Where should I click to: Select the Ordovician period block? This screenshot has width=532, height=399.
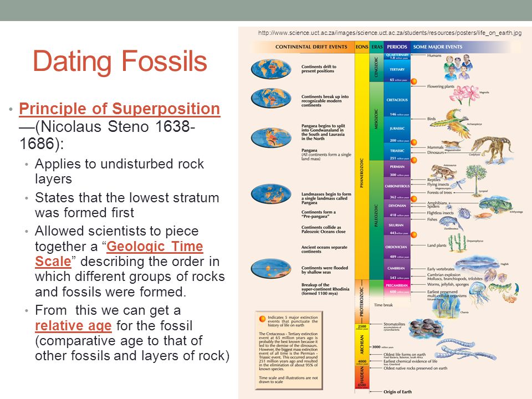pos(397,248)
